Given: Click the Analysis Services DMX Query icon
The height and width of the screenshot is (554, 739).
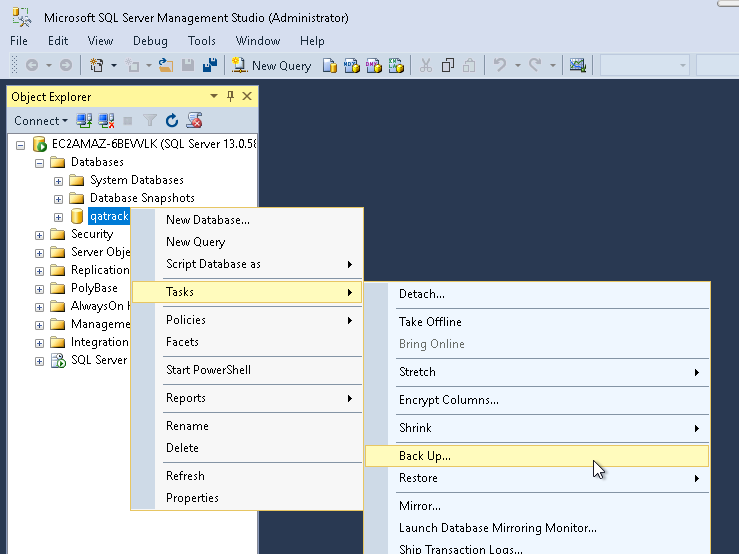Looking at the screenshot, I should pyautogui.click(x=374, y=66).
